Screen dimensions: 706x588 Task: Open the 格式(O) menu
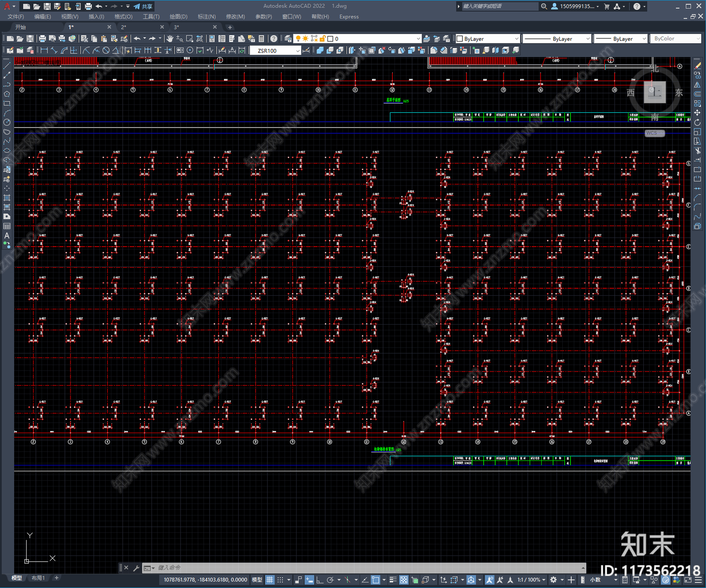pyautogui.click(x=124, y=17)
